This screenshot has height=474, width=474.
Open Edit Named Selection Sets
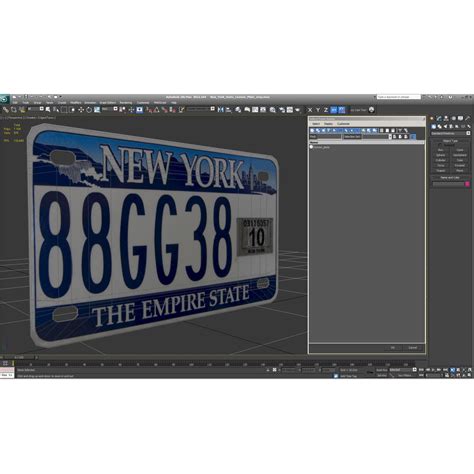(181, 109)
